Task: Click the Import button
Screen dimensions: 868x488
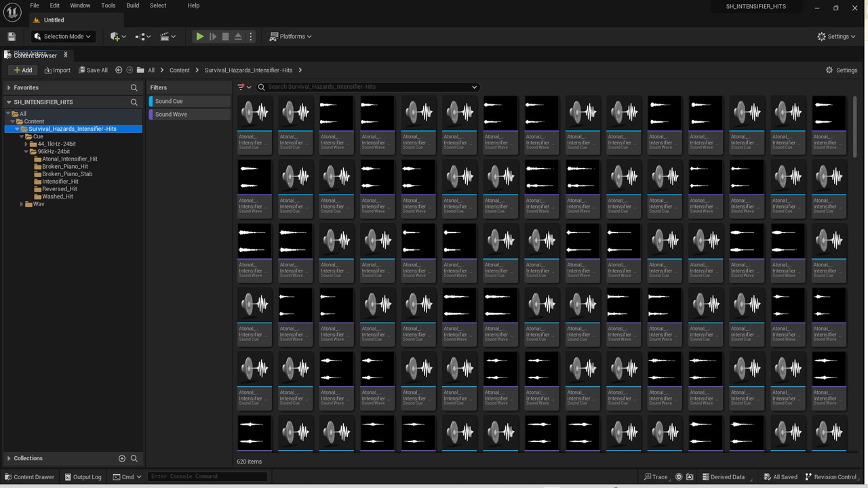Action: click(x=57, y=70)
